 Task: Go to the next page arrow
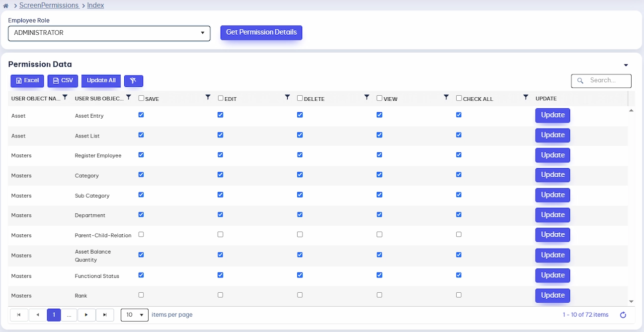pyautogui.click(x=86, y=315)
